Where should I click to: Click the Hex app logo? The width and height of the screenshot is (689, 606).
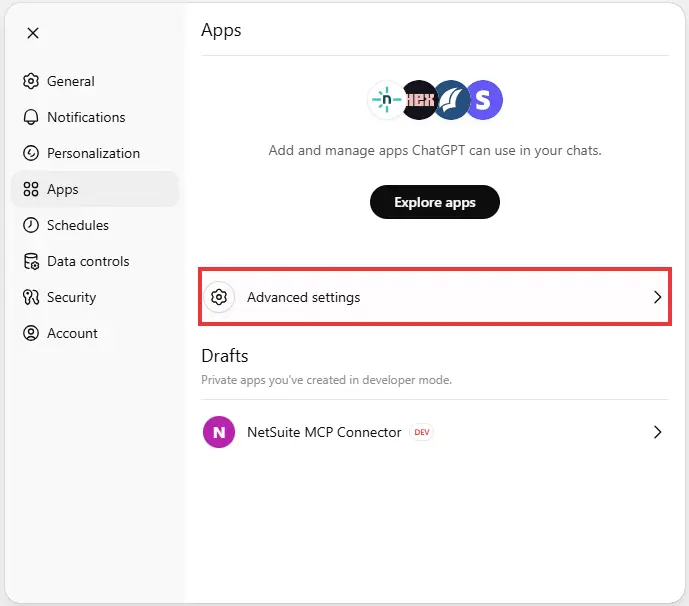[x=420, y=99]
